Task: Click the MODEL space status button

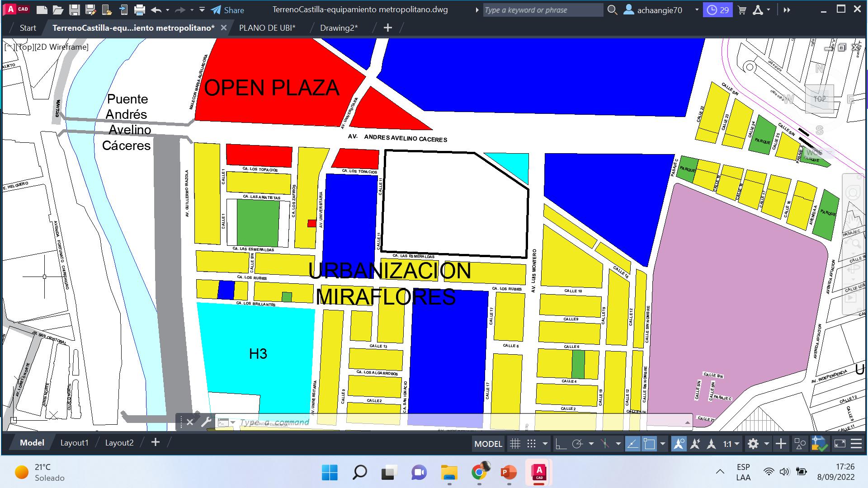Action: click(488, 444)
